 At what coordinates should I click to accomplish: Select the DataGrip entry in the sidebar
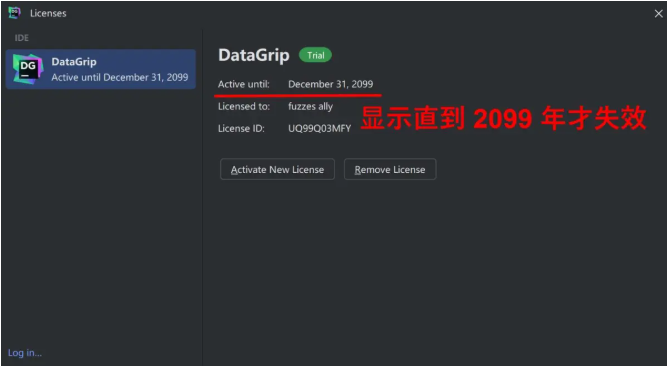101,69
